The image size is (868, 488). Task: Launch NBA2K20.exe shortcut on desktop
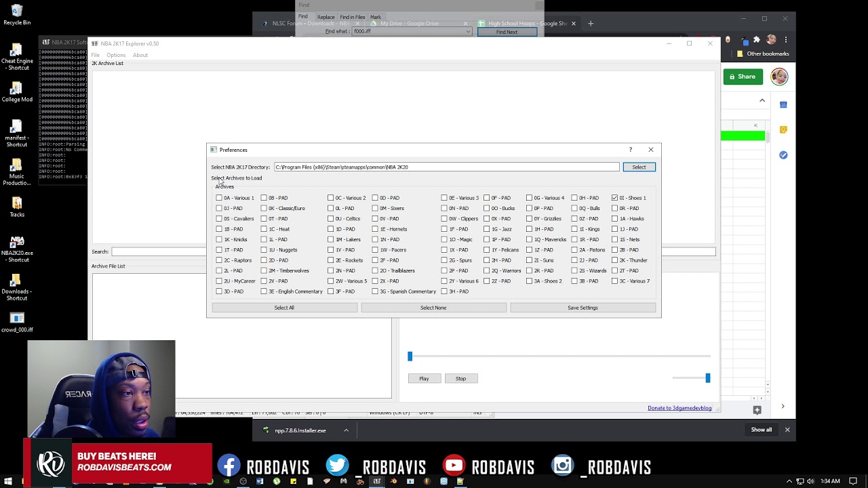17,249
